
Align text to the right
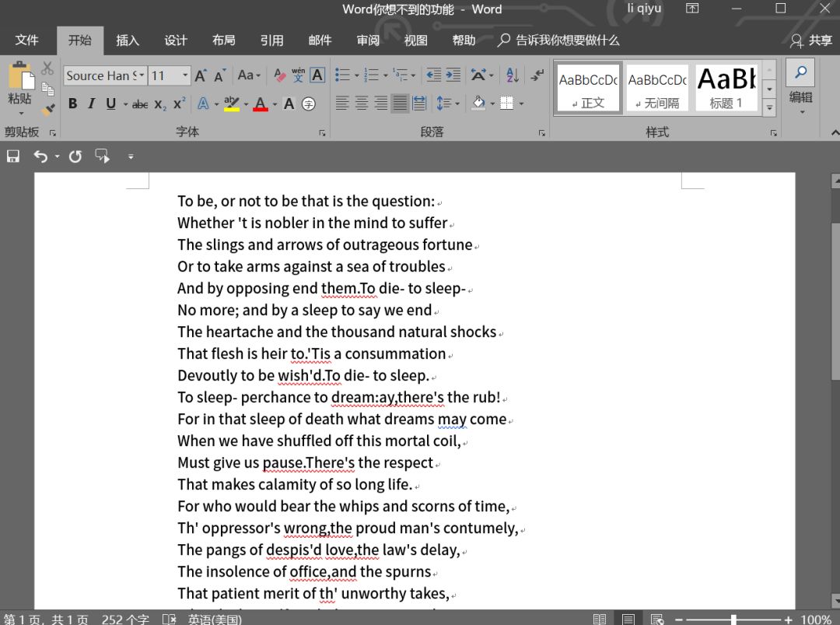click(381, 103)
